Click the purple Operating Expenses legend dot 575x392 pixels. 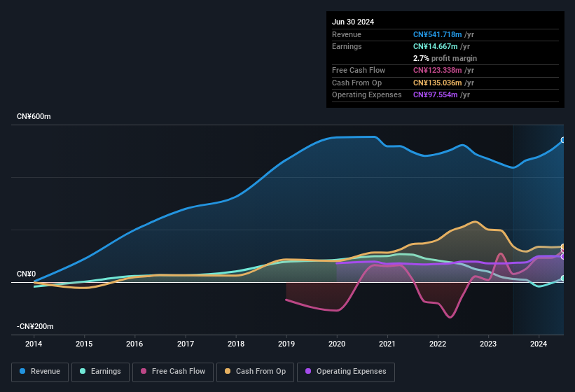coord(308,372)
